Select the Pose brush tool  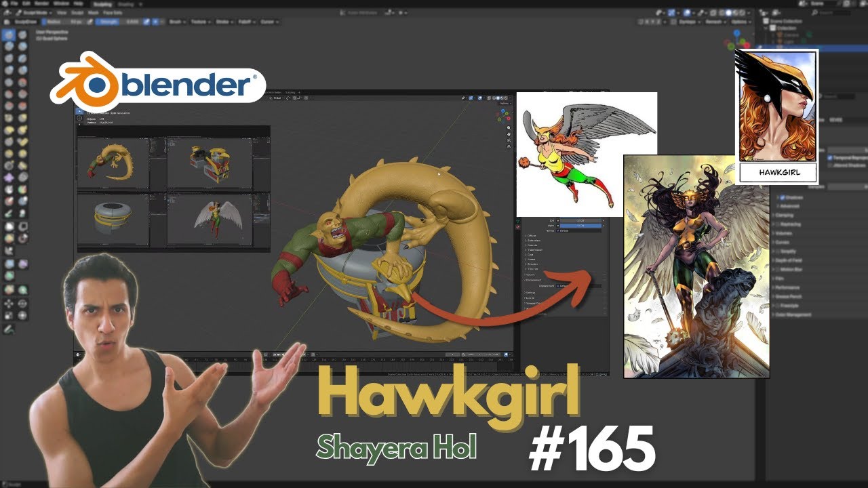[22, 142]
